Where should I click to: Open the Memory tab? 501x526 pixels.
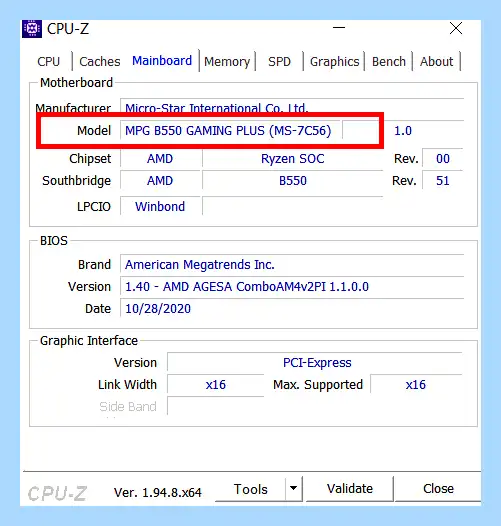click(x=227, y=62)
